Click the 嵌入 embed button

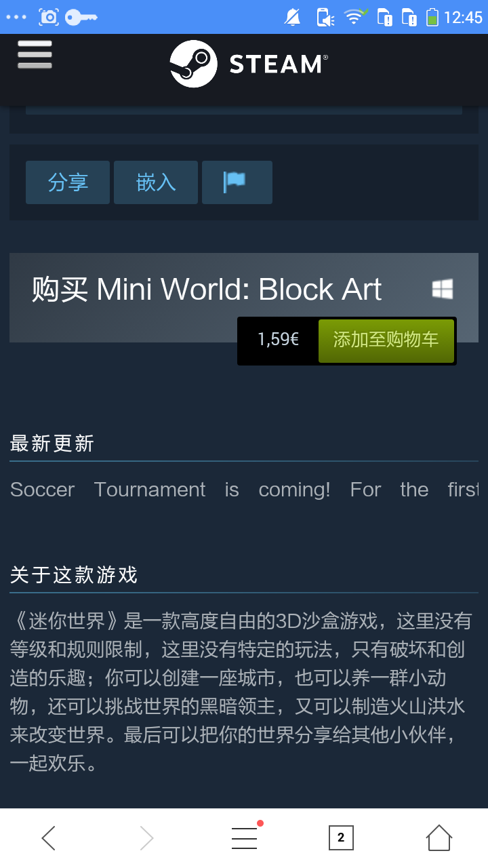pos(156,182)
